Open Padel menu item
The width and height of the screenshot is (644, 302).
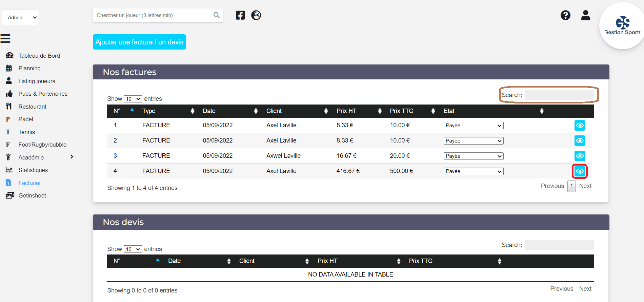point(26,119)
